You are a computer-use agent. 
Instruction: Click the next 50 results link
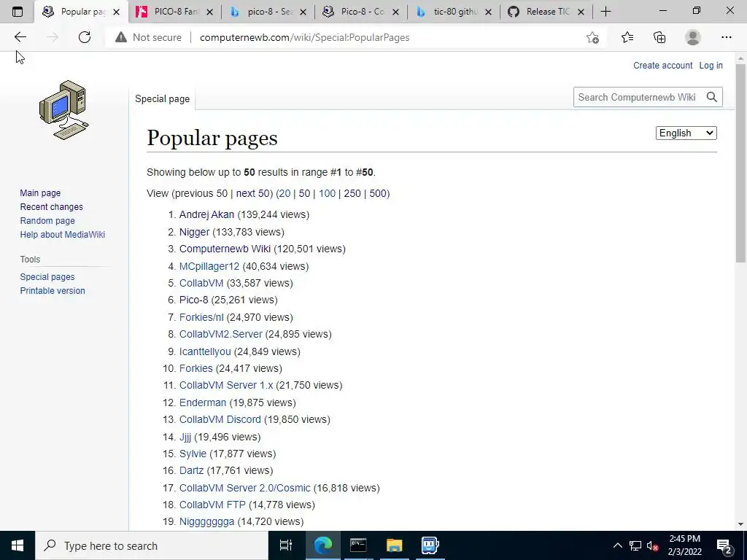tap(253, 193)
